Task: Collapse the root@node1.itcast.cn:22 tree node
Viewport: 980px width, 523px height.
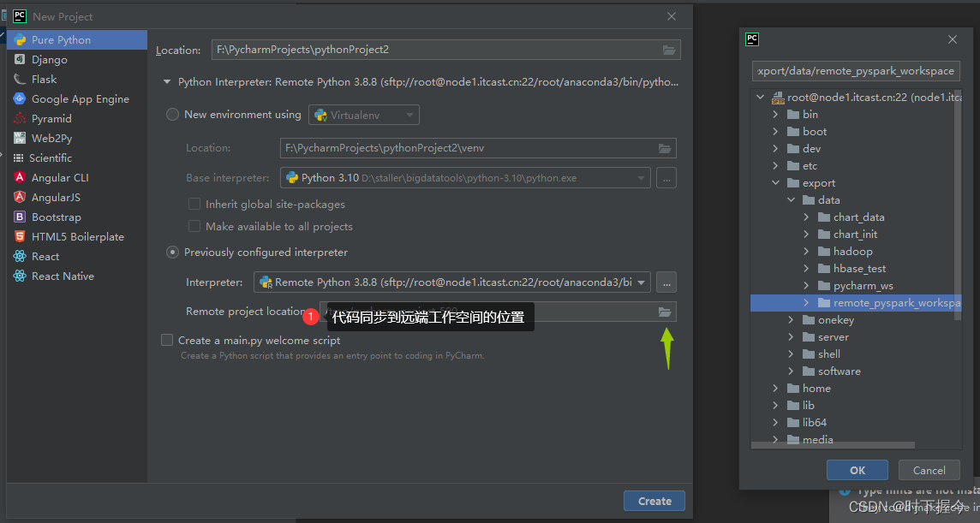Action: click(760, 98)
